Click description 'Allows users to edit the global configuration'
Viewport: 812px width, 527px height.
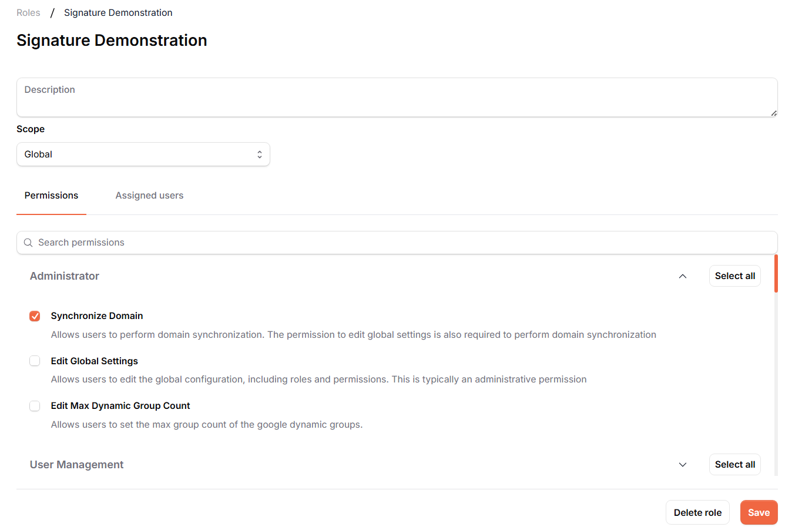click(x=319, y=380)
